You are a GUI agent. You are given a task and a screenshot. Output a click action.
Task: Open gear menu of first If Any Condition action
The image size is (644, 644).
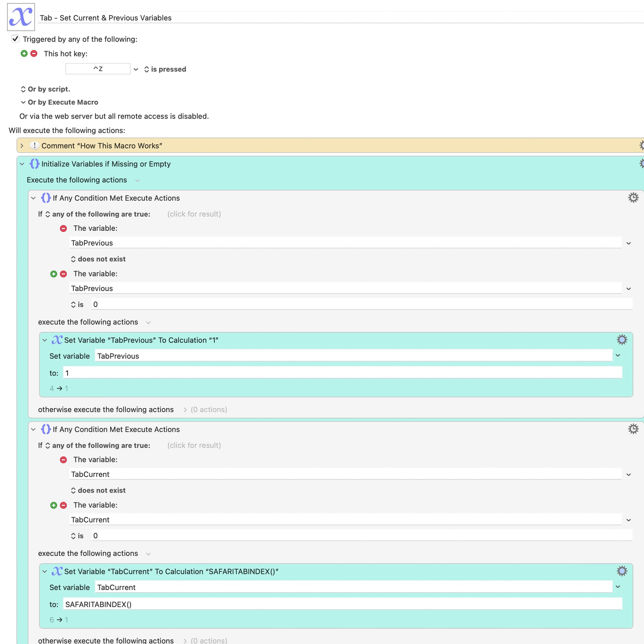633,198
